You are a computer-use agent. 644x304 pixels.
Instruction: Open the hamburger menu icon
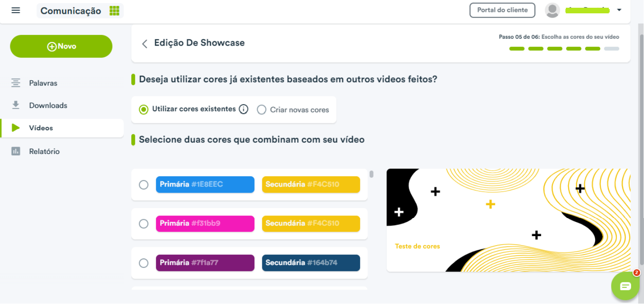[16, 10]
